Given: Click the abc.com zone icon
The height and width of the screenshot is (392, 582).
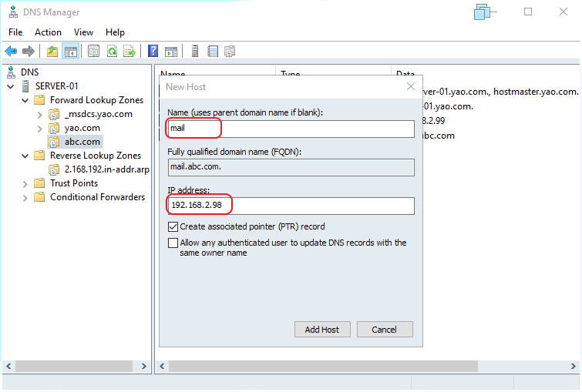Looking at the screenshot, I should click(x=54, y=142).
